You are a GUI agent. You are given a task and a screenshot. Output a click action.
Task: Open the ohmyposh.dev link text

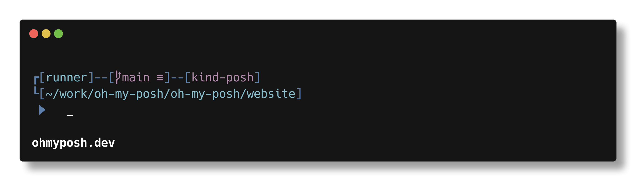tap(73, 143)
